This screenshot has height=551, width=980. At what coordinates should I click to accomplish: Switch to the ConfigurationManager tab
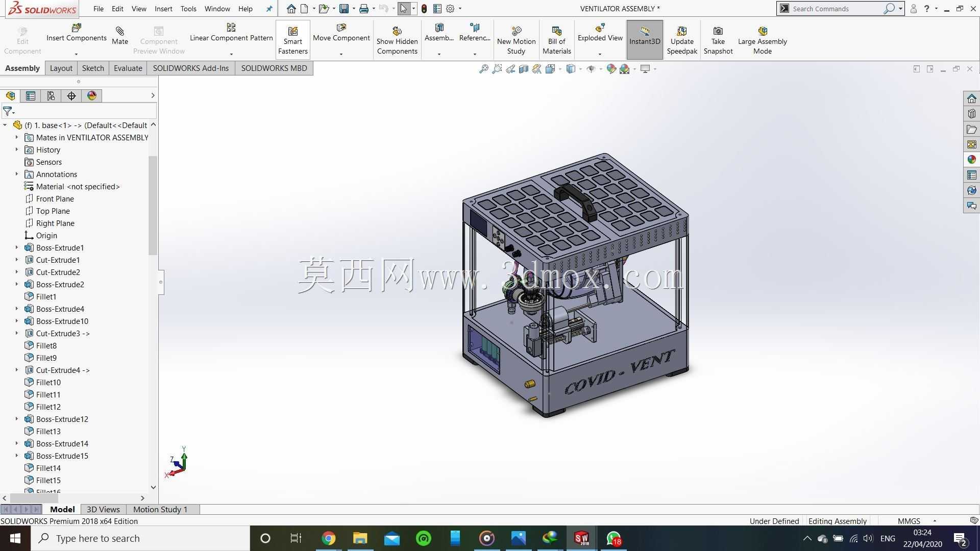(51, 96)
